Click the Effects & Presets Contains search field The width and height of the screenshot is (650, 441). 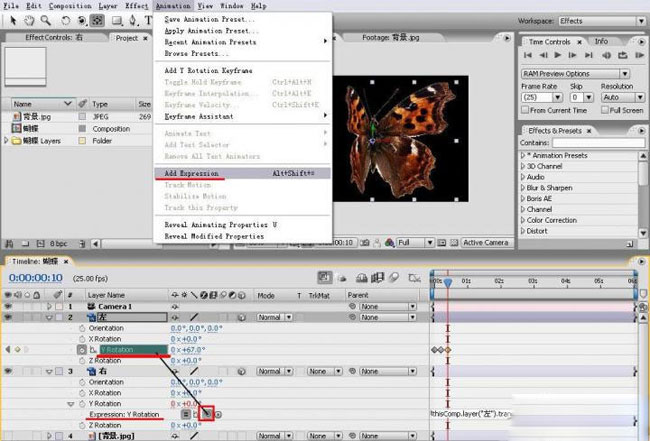click(599, 143)
